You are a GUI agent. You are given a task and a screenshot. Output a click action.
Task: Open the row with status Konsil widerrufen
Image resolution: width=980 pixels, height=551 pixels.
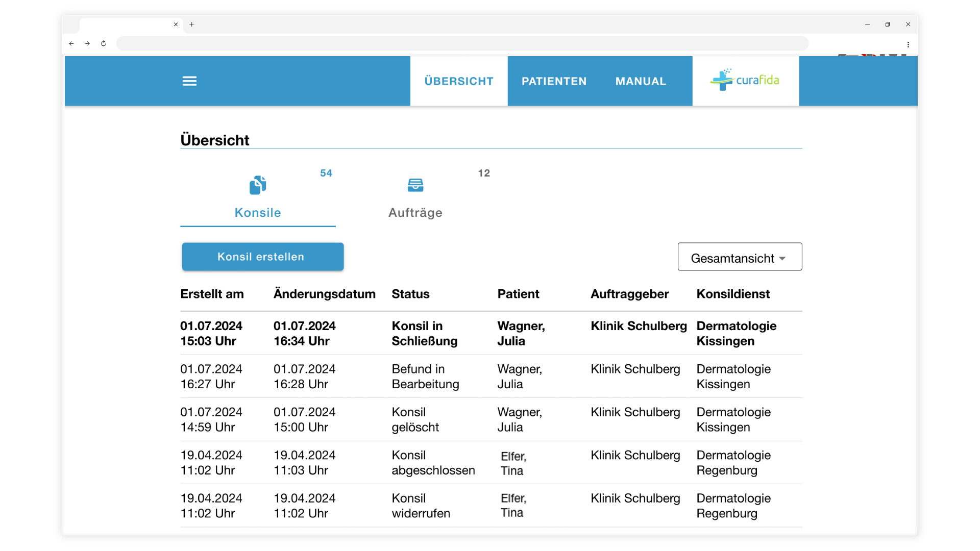click(x=491, y=506)
